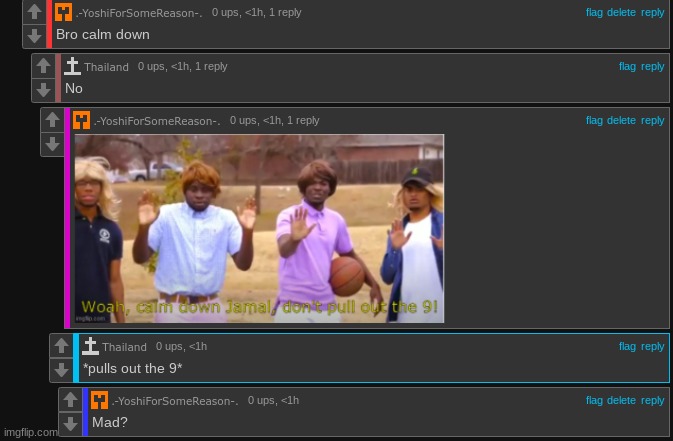Flag Thailand's "No" comment
This screenshot has width=673, height=441.
click(627, 67)
